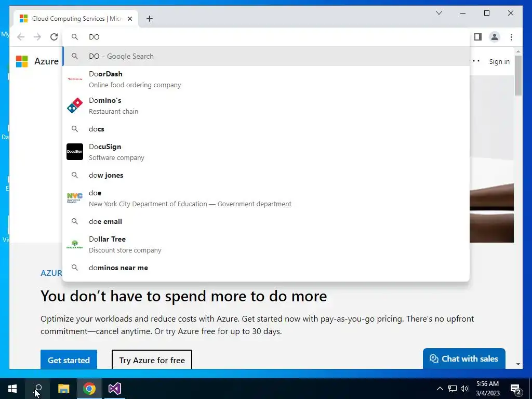Screen dimensions: 532x399
Task: Open the volume speaker tray icon
Action: pos(464,389)
